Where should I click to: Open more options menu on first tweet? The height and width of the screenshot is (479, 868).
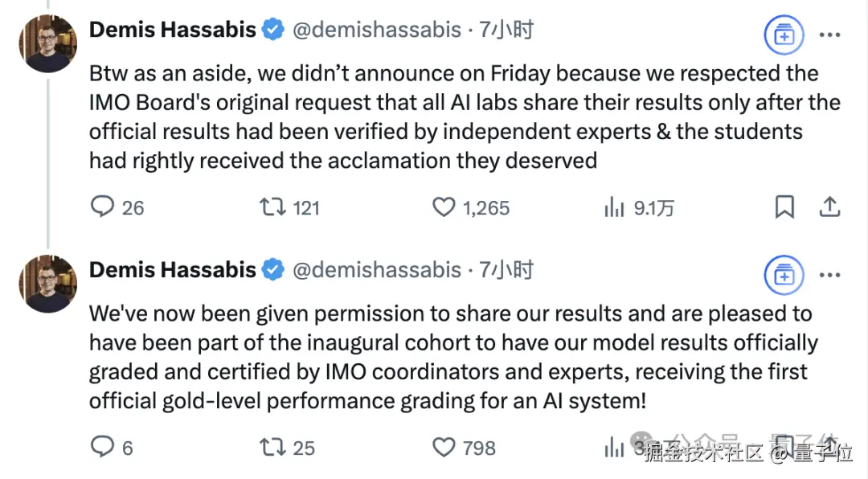click(x=829, y=35)
